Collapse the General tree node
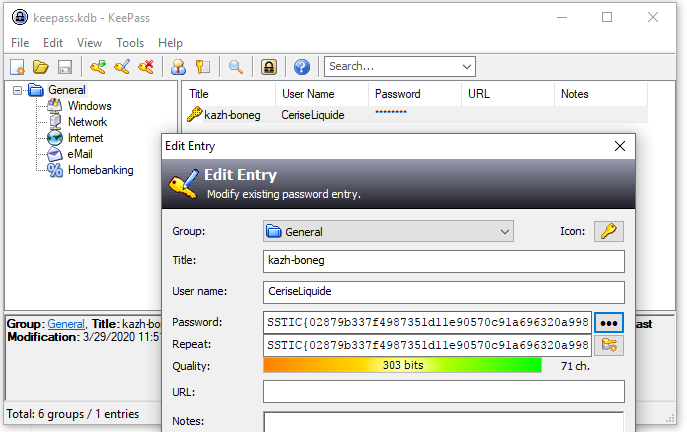 point(17,91)
